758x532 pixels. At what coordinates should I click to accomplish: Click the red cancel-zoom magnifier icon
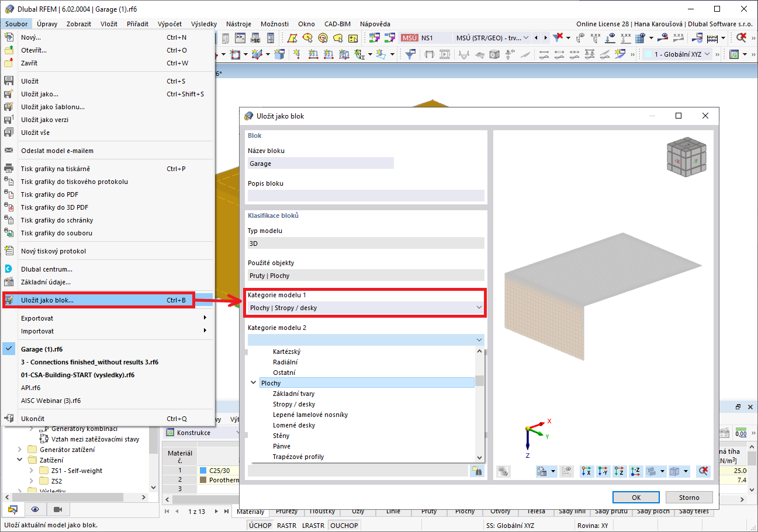(704, 471)
